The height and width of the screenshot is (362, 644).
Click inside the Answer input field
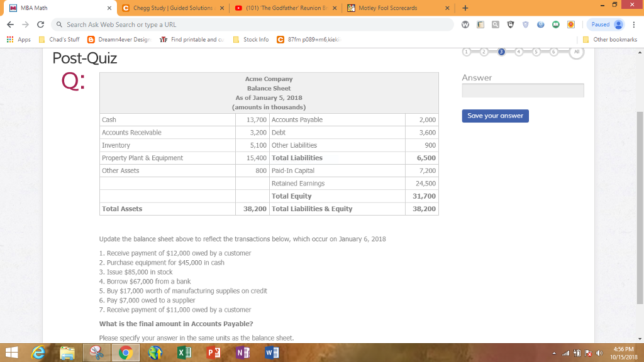point(523,90)
